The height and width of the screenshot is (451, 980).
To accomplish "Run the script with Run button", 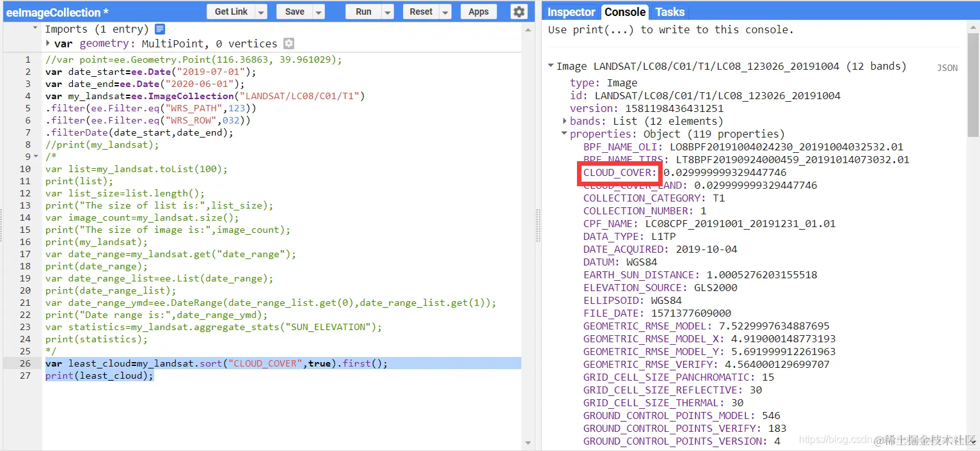I will point(364,12).
